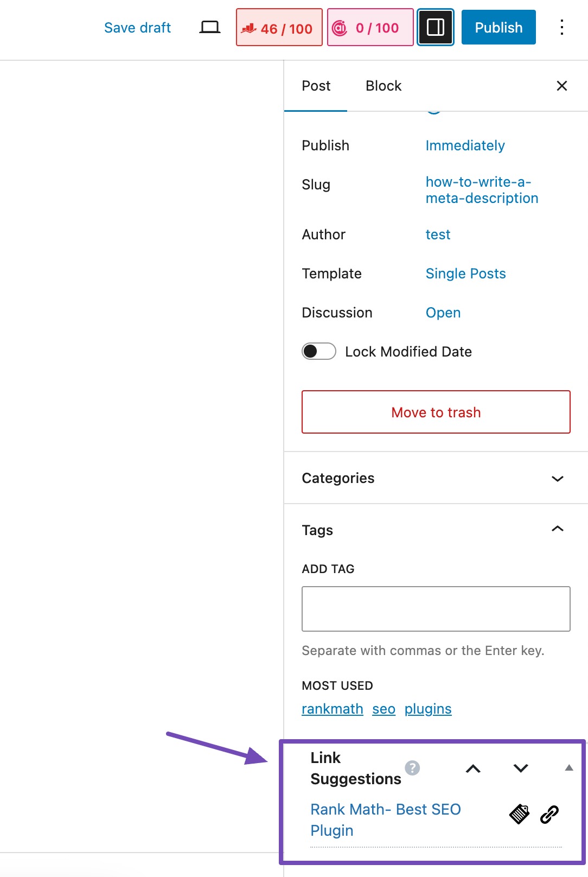Toggle the settings sidebar panel icon
Image resolution: width=588 pixels, height=877 pixels.
(x=435, y=27)
